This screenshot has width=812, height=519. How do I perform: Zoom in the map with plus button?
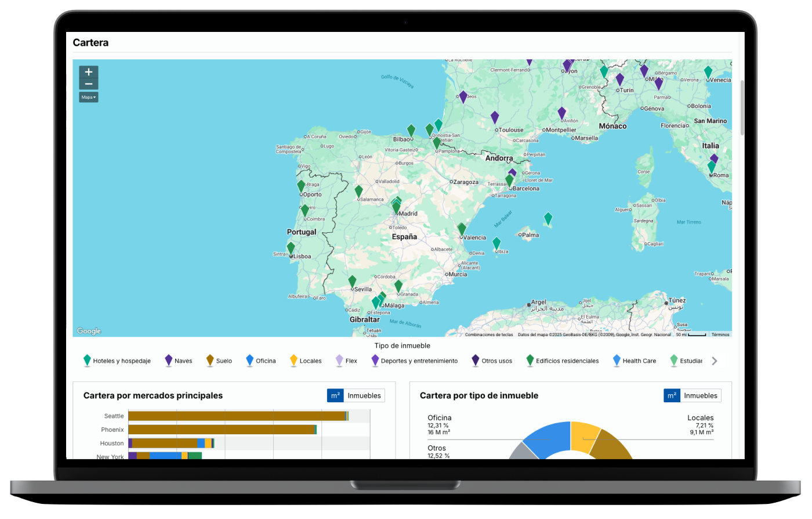click(89, 72)
